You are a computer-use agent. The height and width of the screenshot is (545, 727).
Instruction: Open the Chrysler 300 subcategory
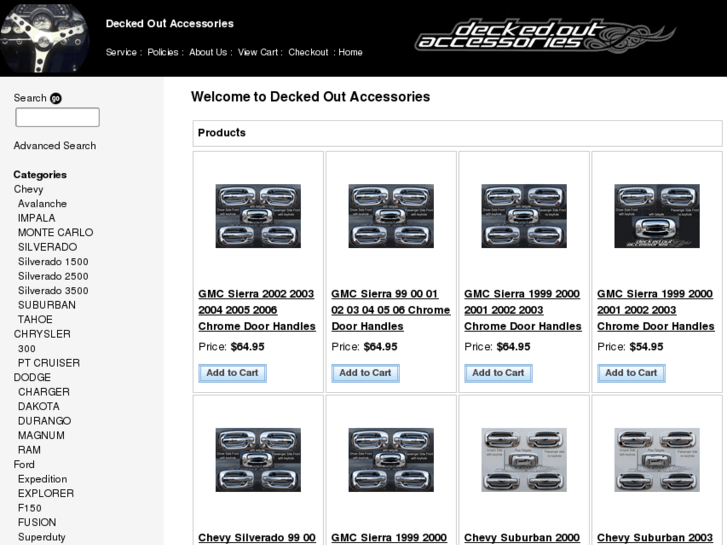[27, 349]
